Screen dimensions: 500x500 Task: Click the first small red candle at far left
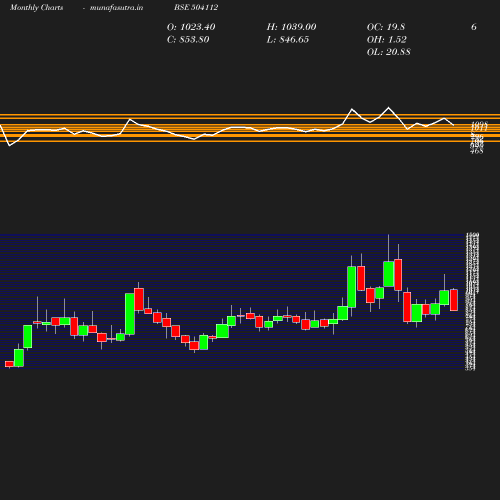point(9,364)
